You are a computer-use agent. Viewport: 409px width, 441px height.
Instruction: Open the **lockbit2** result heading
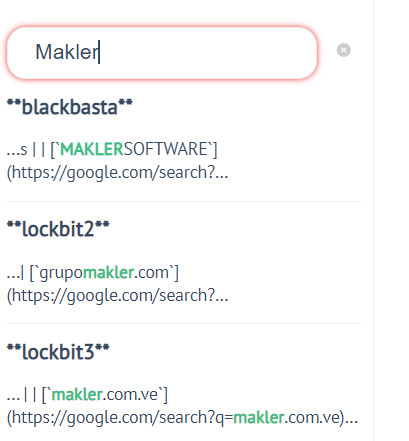[x=58, y=229]
